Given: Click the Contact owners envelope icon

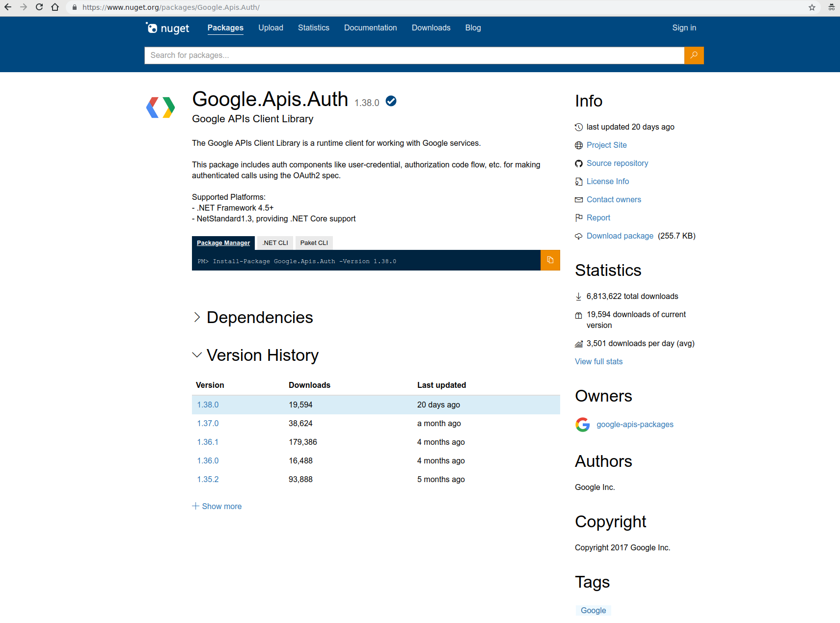Looking at the screenshot, I should click(578, 199).
